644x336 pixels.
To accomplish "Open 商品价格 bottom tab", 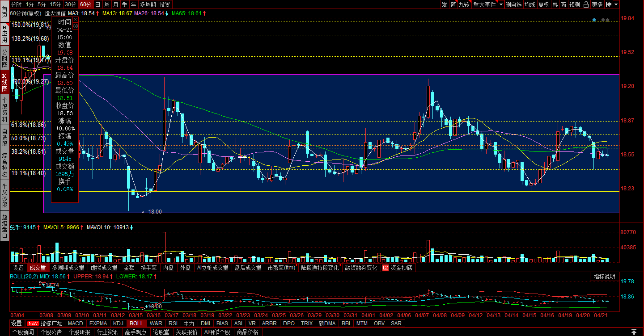I will point(247,332).
